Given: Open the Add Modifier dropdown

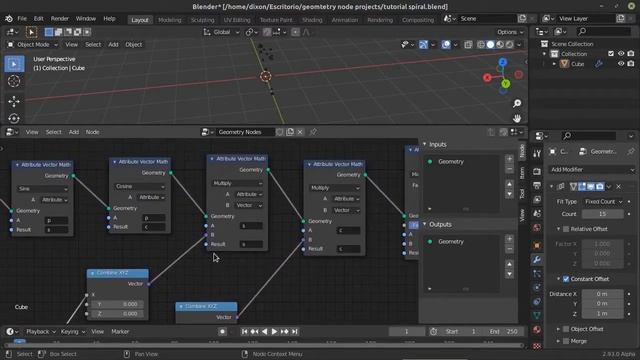Looking at the screenshot, I should [591, 169].
